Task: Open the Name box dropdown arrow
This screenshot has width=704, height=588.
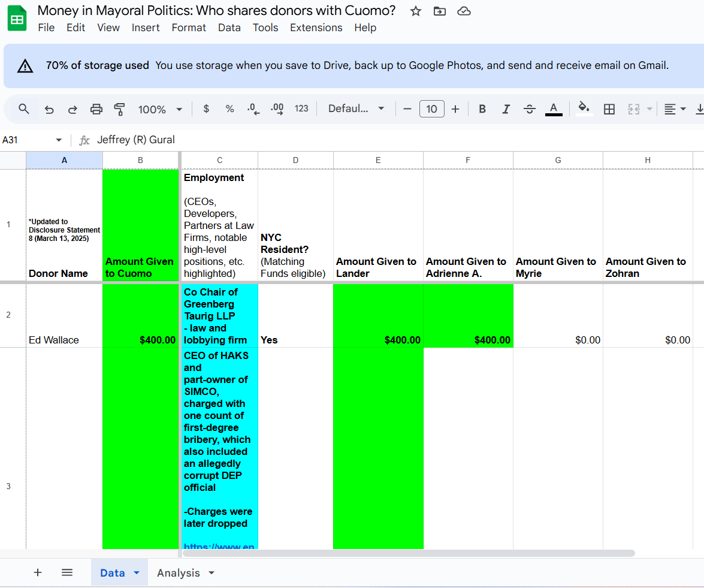Action: pyautogui.click(x=59, y=140)
